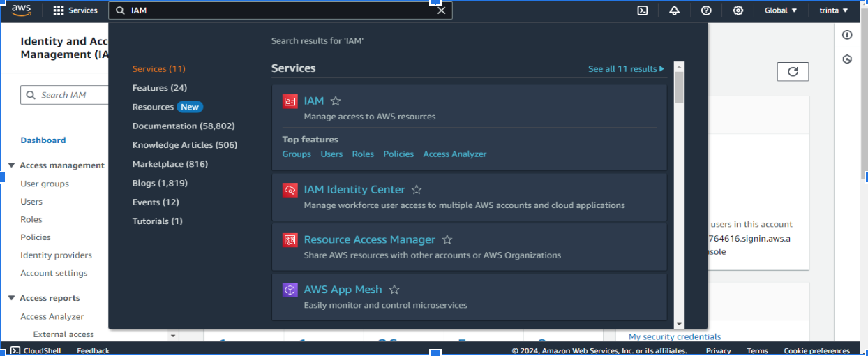Open the notifications bell icon
The image size is (868, 356).
pos(674,10)
